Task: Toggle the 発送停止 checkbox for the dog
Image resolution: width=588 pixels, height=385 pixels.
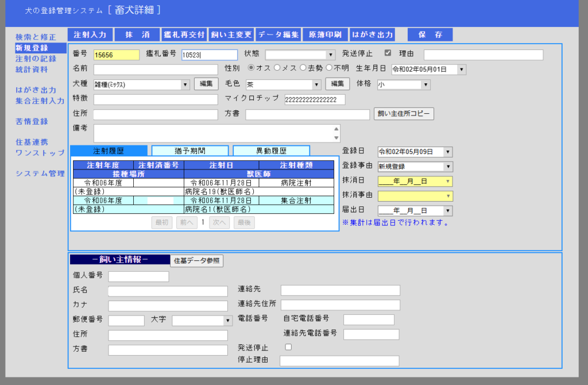Action: tap(388, 53)
